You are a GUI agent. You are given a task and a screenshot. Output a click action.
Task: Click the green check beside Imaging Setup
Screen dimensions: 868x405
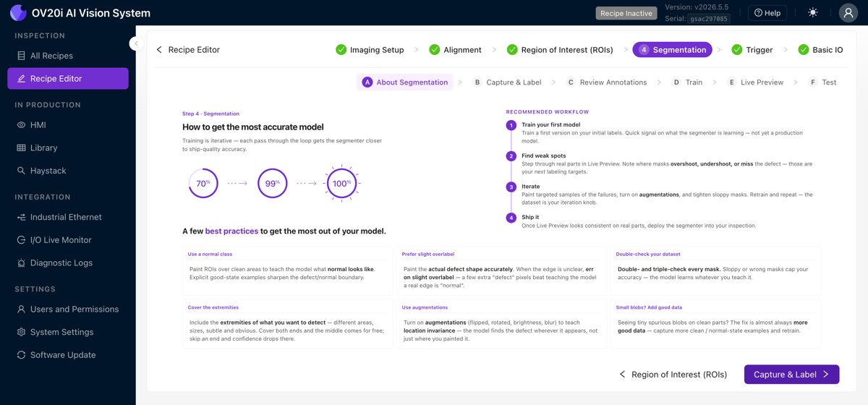tap(341, 50)
